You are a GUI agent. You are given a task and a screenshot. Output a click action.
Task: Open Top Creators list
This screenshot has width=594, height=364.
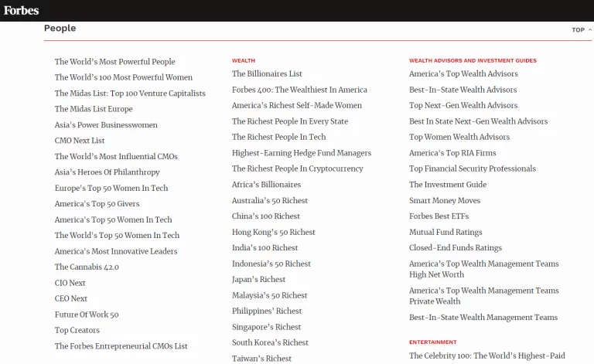tap(77, 330)
